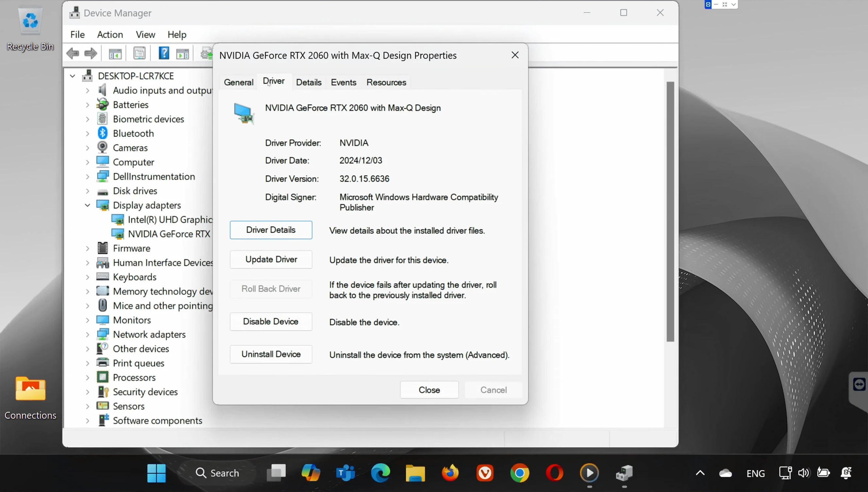Launch Google Chrome from the taskbar
868x492 pixels.
tap(519, 473)
